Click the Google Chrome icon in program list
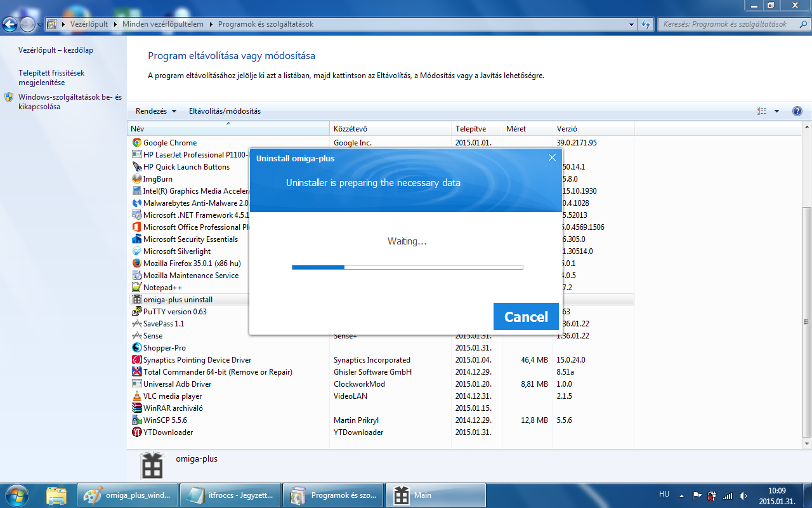The width and height of the screenshot is (812, 508). coord(136,143)
